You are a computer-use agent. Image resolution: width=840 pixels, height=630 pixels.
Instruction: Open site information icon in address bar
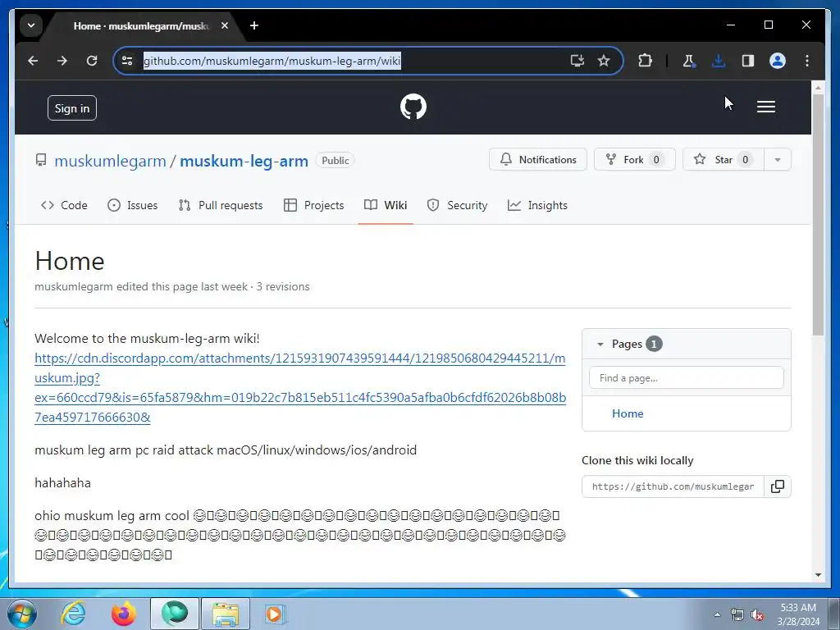pyautogui.click(x=127, y=61)
